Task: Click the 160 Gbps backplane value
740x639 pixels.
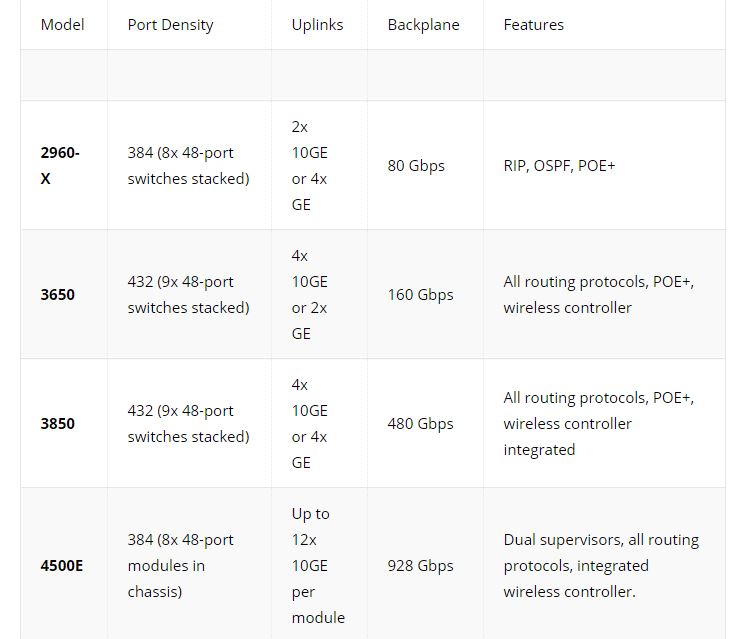Action: tap(420, 295)
